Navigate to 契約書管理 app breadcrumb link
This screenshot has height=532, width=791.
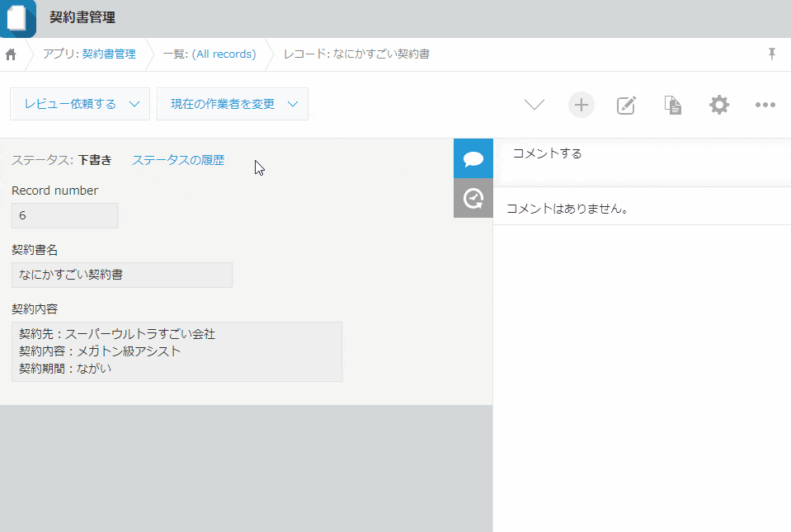coord(109,54)
